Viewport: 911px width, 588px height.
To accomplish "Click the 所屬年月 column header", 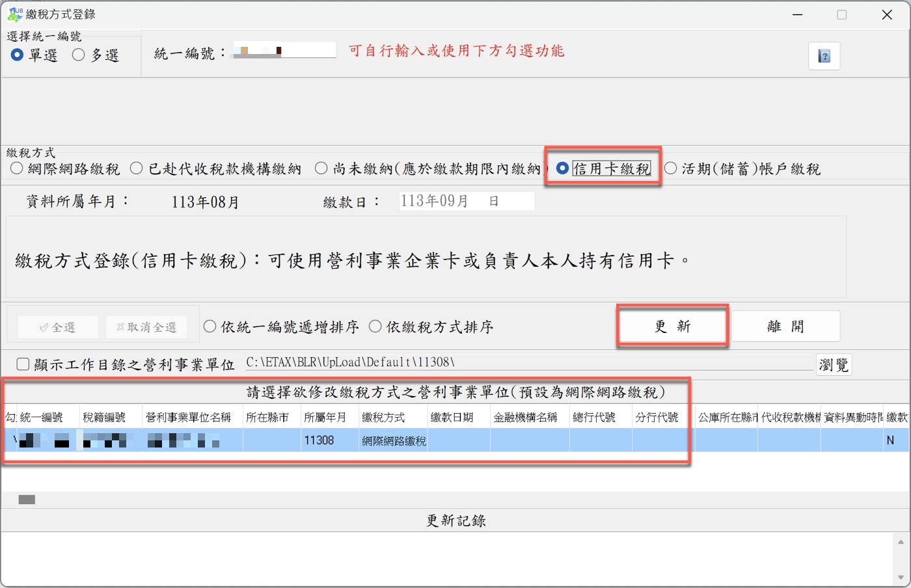I will pyautogui.click(x=329, y=417).
